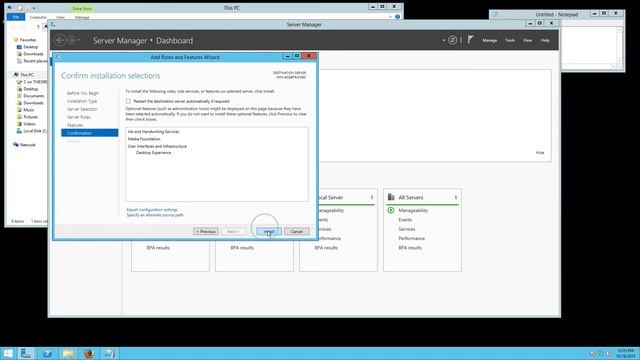
Task: Refresh the Server Manager dashboard
Action: [452, 40]
